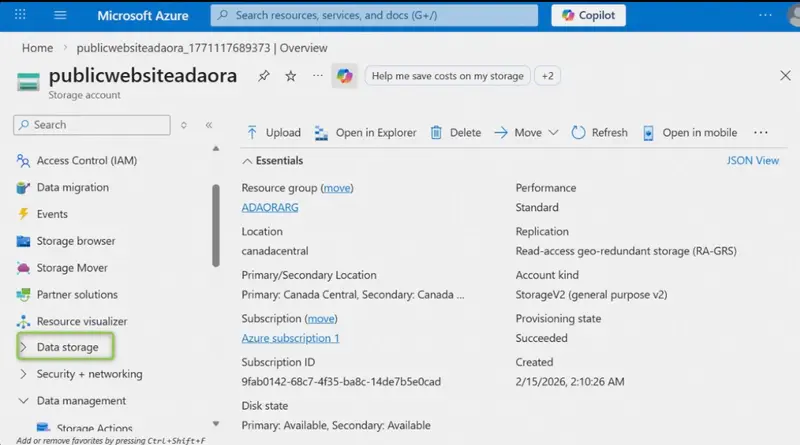
Task: Add storage account to favorites star
Action: pos(291,76)
